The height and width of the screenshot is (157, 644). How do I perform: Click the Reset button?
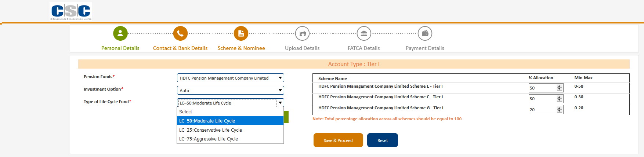click(x=383, y=140)
